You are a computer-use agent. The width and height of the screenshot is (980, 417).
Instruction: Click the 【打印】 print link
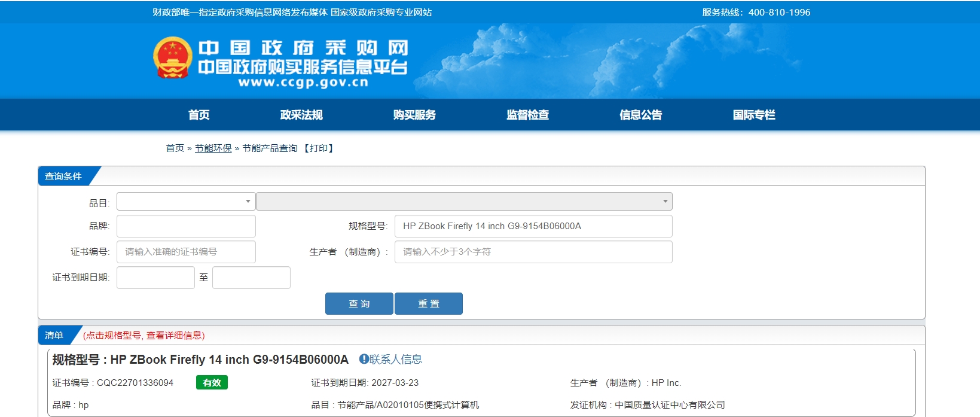319,148
